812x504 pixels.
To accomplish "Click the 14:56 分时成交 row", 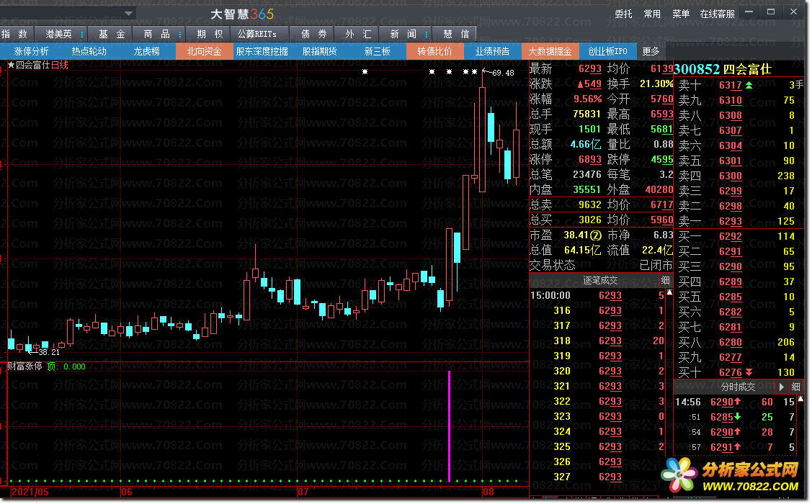I will (x=734, y=402).
